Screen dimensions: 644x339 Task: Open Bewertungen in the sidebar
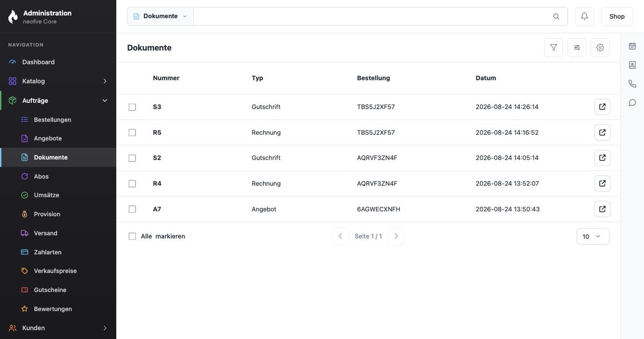[x=58, y=309]
